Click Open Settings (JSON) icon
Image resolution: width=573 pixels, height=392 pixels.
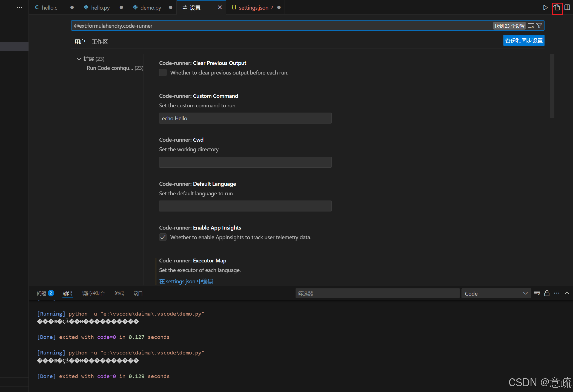point(557,8)
